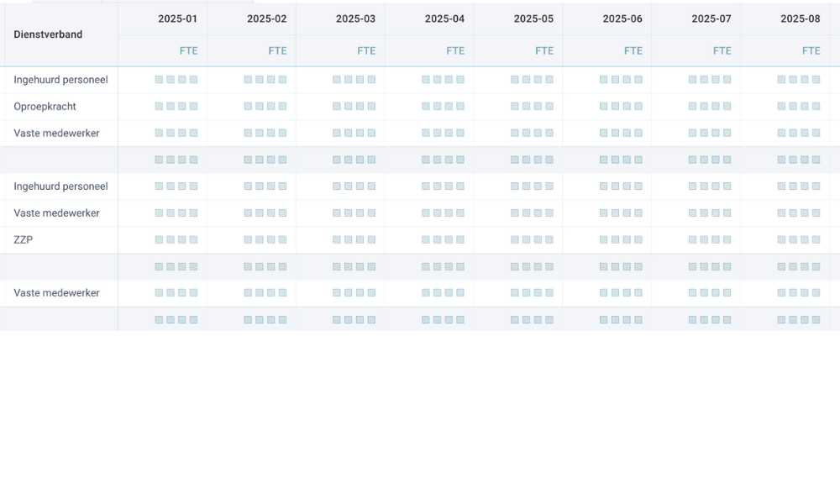The height and width of the screenshot is (504, 840).
Task: Select the FTE value cell for Oproepkracht in 2025-01
Action: coord(175,107)
